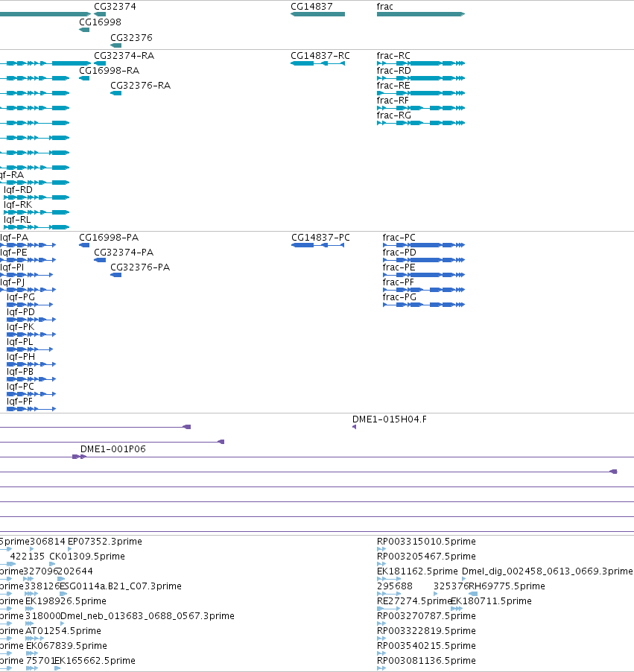Select protein lqf-PG
634x672 pixels.
[x=21, y=297]
